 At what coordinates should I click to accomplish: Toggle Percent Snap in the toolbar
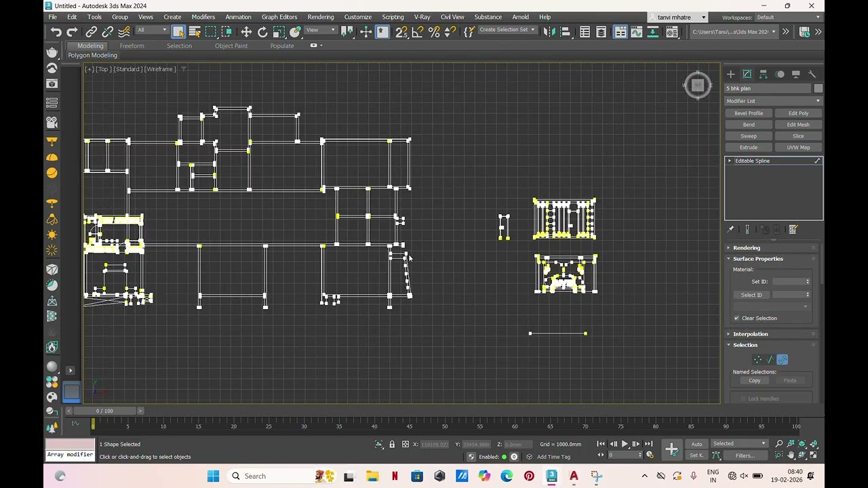[x=434, y=32]
